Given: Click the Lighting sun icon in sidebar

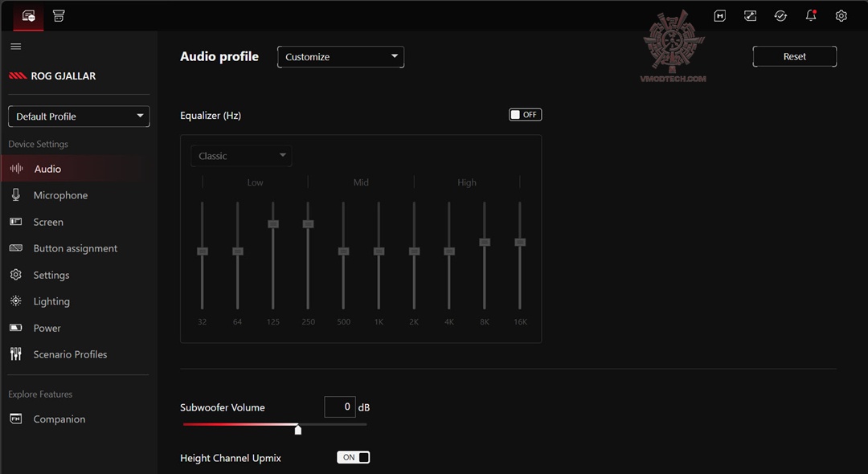Looking at the screenshot, I should pos(15,301).
